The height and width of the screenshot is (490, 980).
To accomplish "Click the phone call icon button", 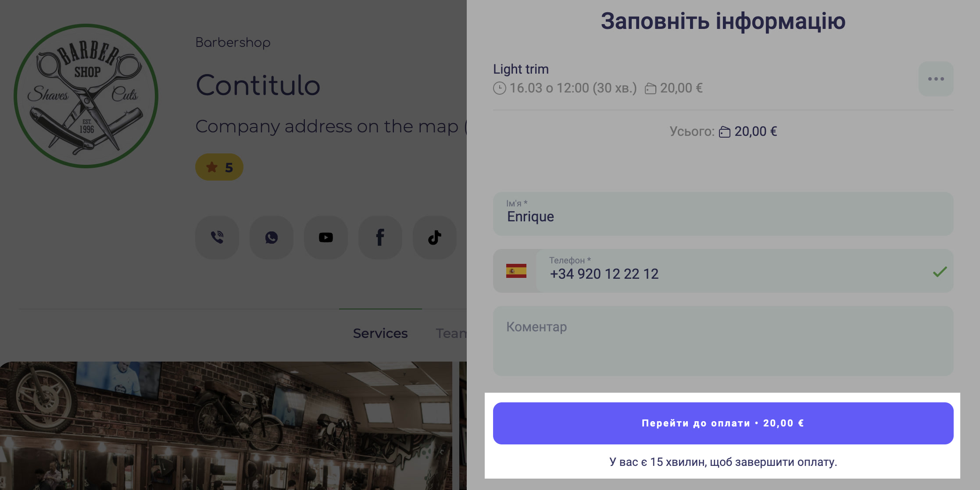I will click(217, 238).
